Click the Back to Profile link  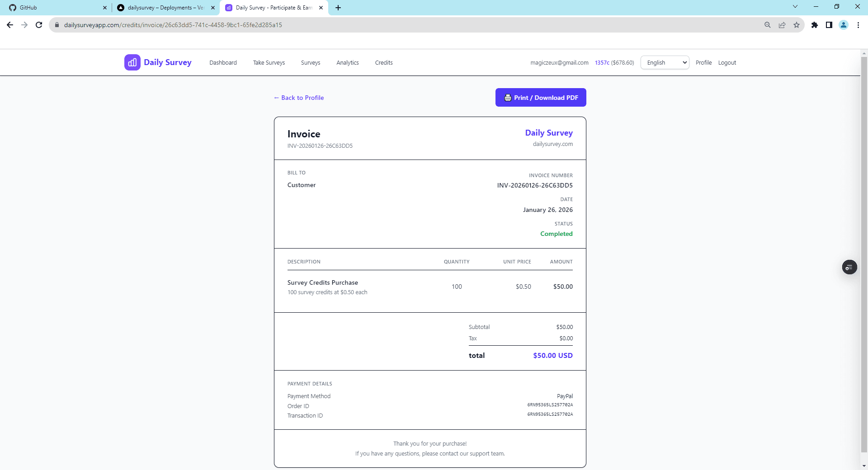pos(299,97)
